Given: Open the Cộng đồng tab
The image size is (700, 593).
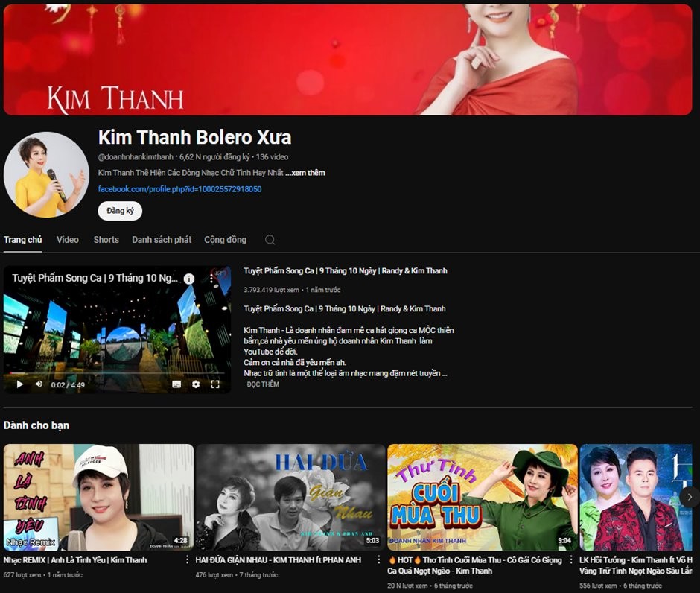Looking at the screenshot, I should click(x=225, y=240).
